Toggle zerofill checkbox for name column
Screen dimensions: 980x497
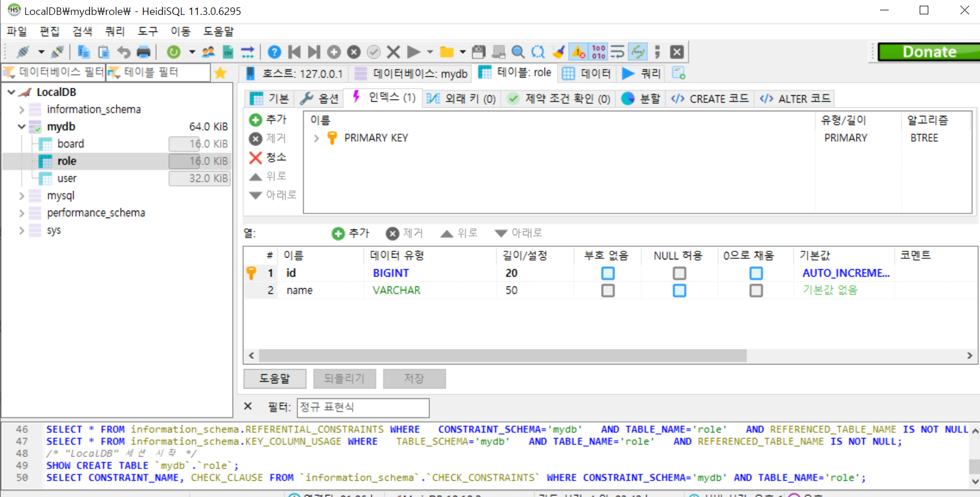(756, 290)
